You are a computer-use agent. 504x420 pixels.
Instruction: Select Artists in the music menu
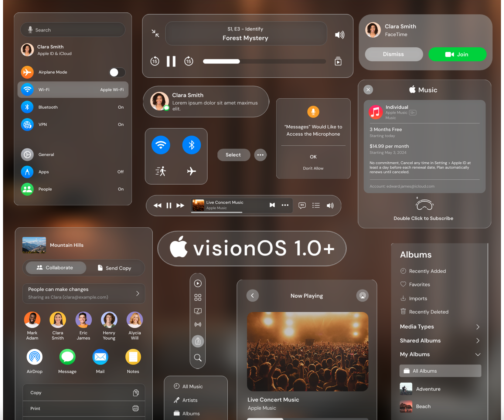(189, 400)
